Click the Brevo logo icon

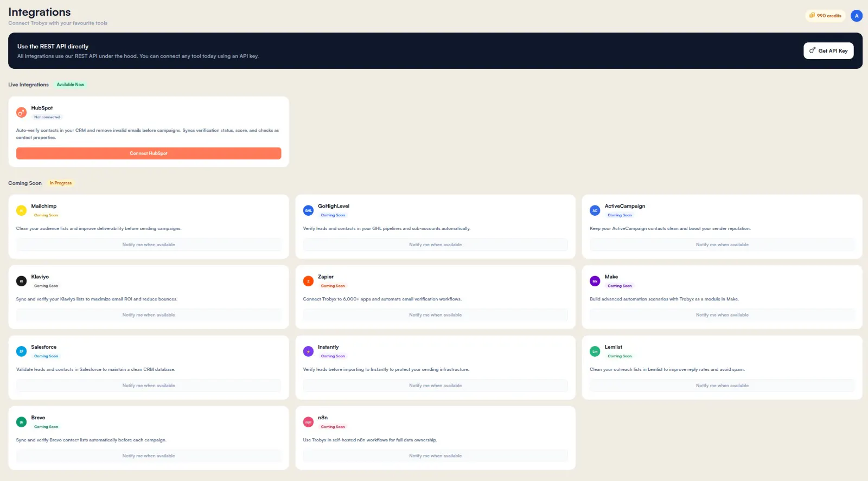pyautogui.click(x=21, y=422)
